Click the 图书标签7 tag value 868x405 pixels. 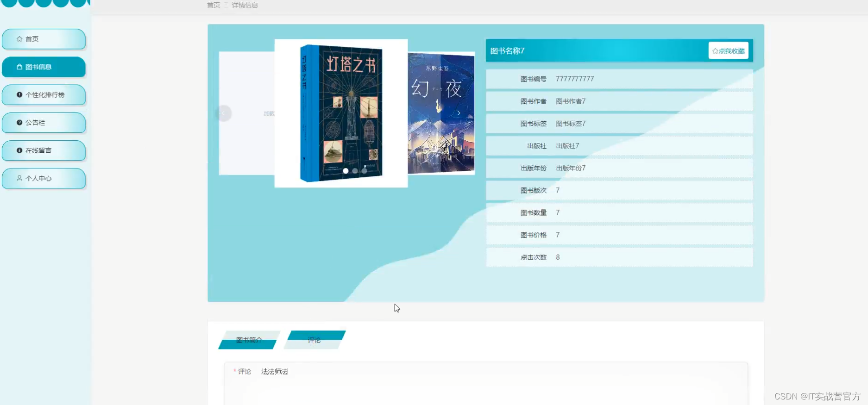pos(571,124)
